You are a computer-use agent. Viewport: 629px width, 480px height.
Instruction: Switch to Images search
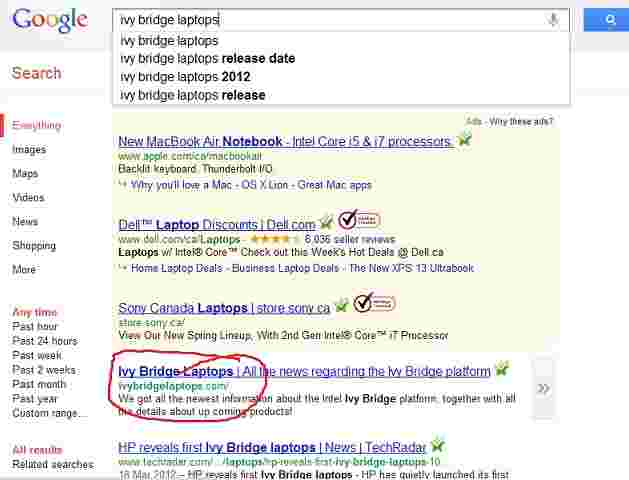pyautogui.click(x=29, y=149)
